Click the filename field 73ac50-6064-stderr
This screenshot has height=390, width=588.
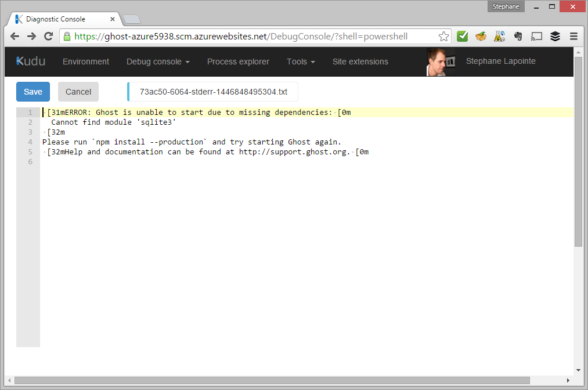point(213,92)
